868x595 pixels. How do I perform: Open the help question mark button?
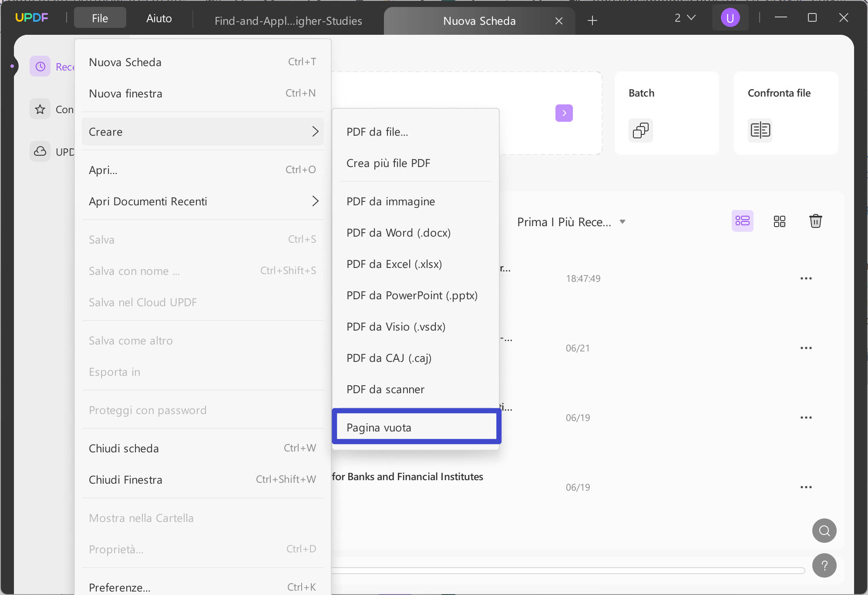(x=824, y=565)
